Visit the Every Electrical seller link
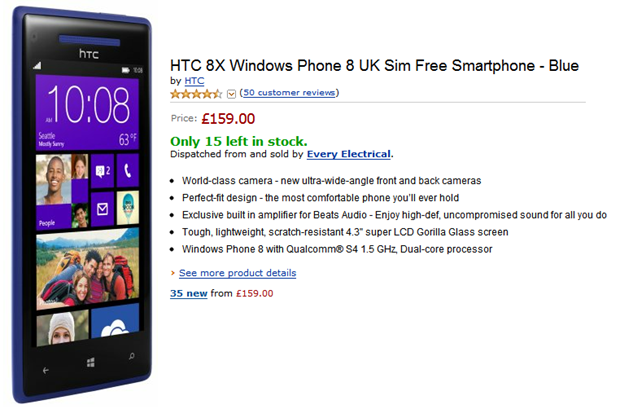 [x=349, y=154]
